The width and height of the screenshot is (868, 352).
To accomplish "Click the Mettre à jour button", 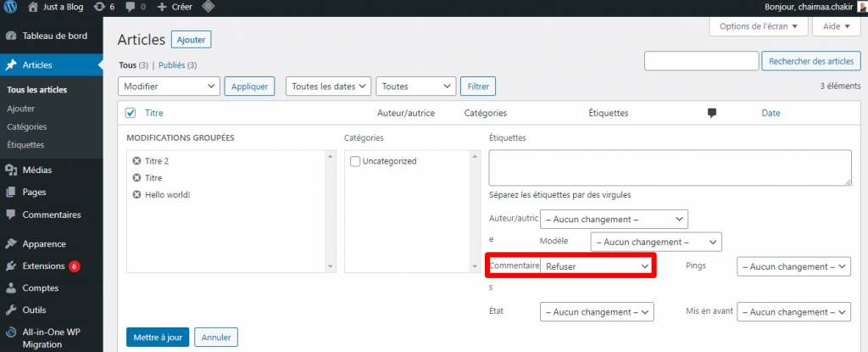I will [x=158, y=337].
